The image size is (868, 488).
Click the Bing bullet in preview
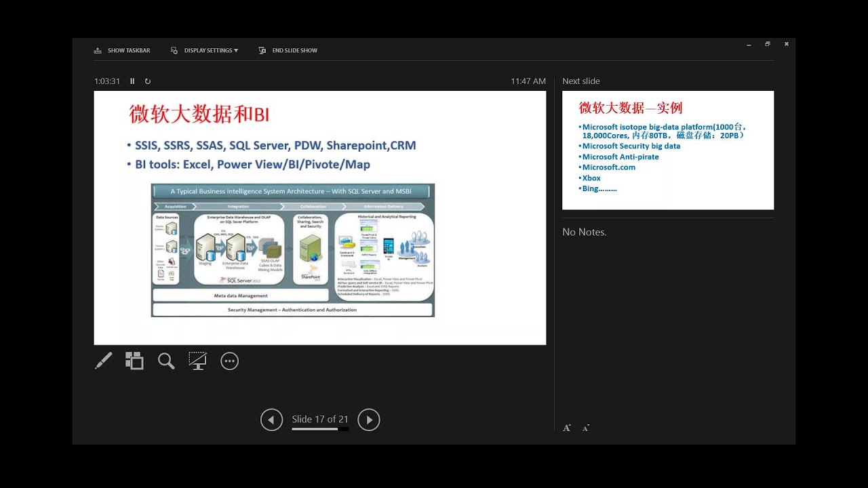tap(598, 188)
